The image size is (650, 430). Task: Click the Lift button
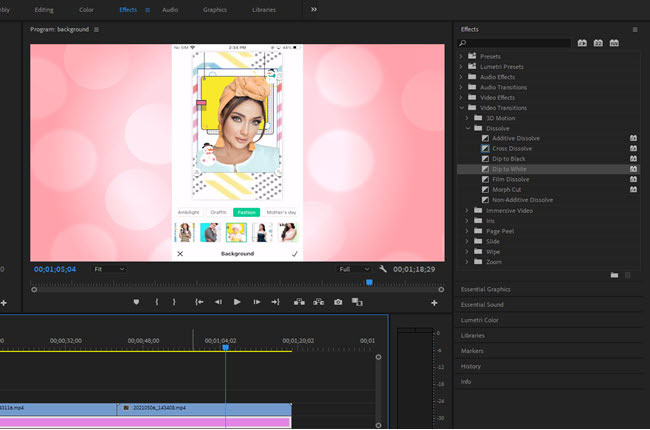click(299, 302)
